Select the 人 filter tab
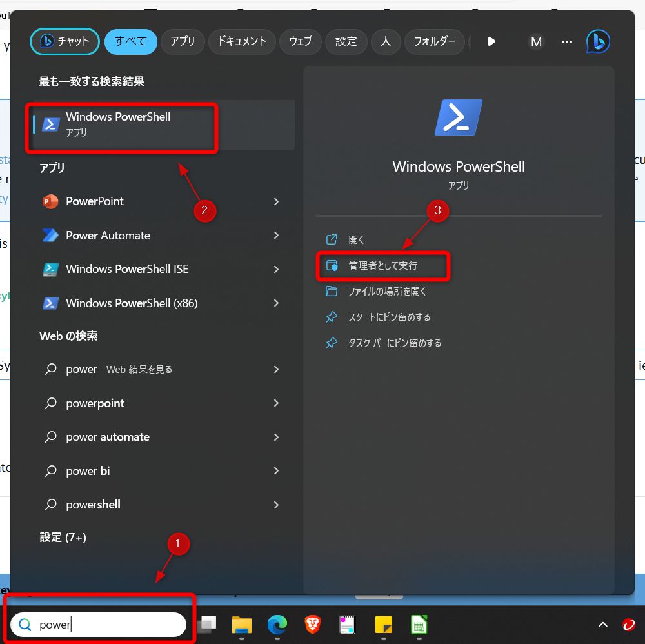The height and width of the screenshot is (644, 645). pyautogui.click(x=386, y=41)
